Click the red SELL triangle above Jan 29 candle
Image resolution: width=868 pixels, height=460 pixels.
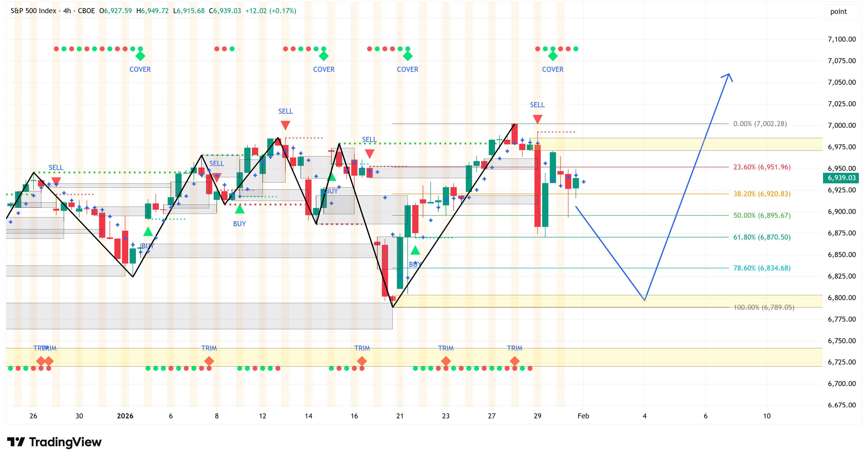click(537, 119)
